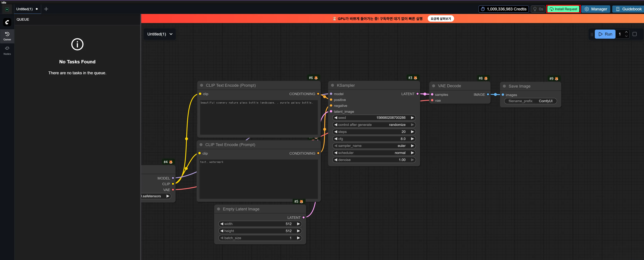Click the credits counter showing 1,009,336,983
The height and width of the screenshot is (260, 644).
click(x=503, y=9)
